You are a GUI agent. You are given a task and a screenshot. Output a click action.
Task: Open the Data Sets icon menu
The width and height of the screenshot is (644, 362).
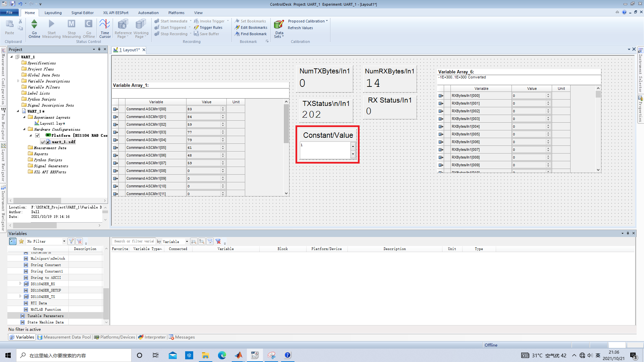279,25
